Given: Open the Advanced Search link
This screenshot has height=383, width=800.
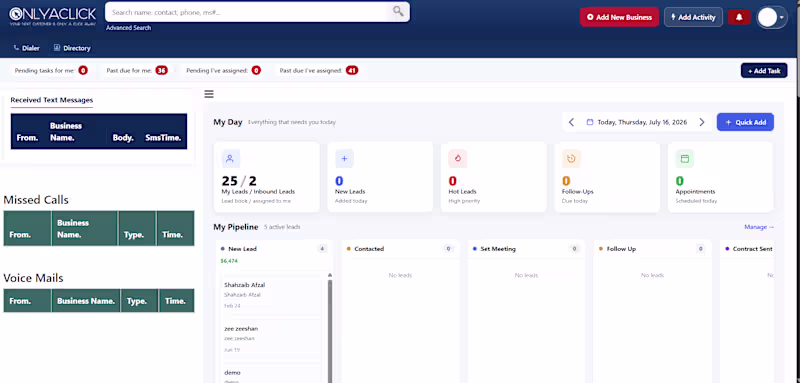Looking at the screenshot, I should point(129,28).
